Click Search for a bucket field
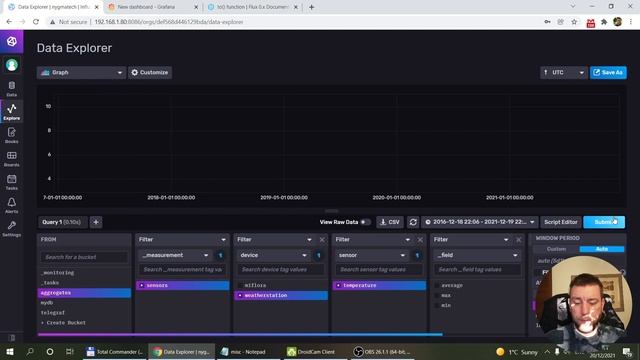This screenshot has width=640, height=360. 84,257
